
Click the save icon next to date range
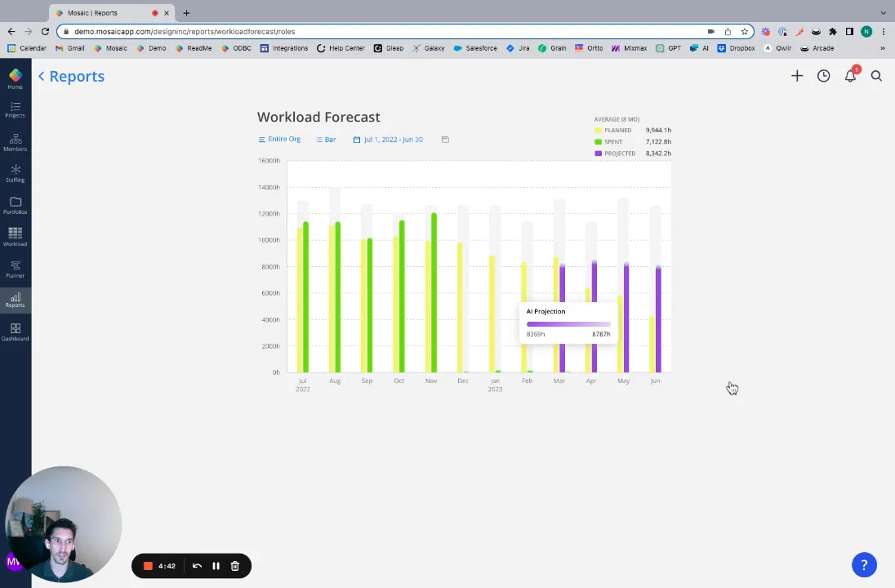click(x=445, y=140)
